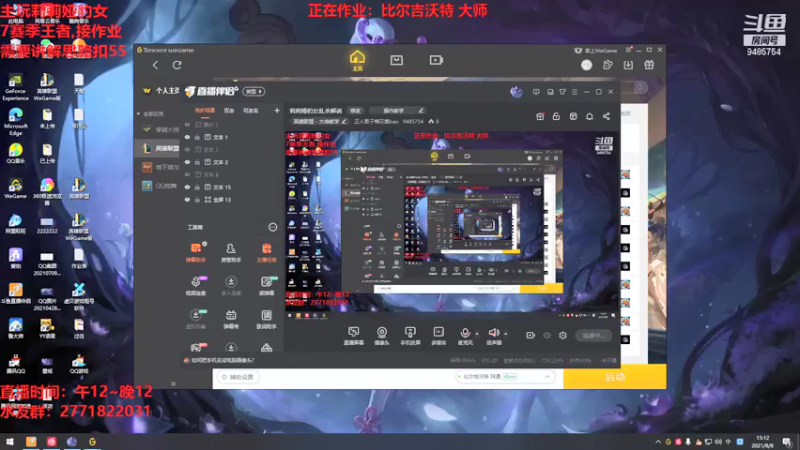Refresh the WeGame page
800x450 pixels.
pyautogui.click(x=177, y=65)
